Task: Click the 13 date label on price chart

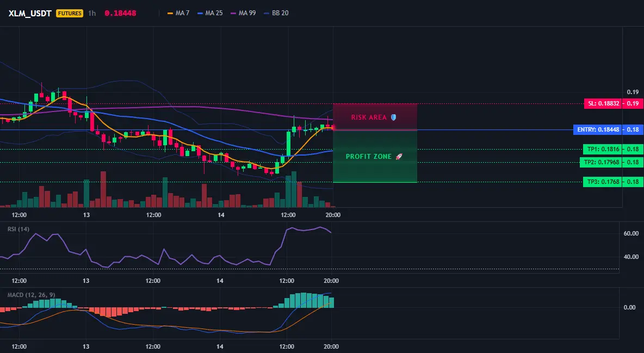Action: coord(86,215)
